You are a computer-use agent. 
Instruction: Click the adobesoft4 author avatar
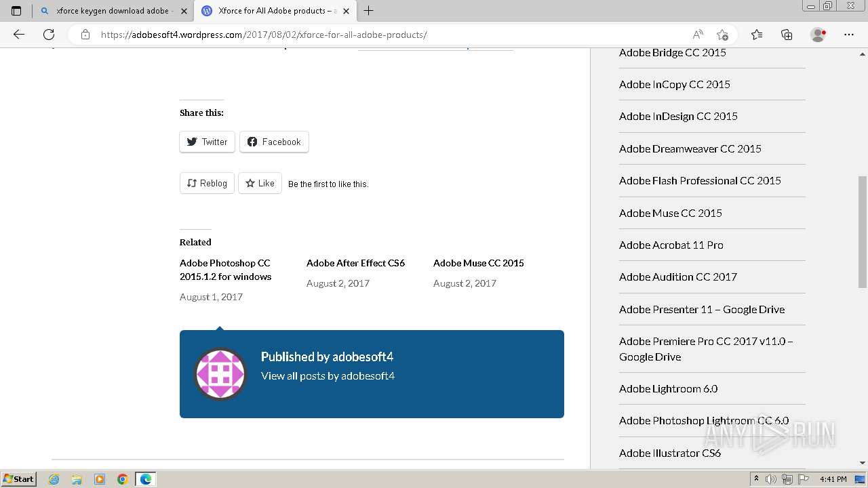click(220, 373)
